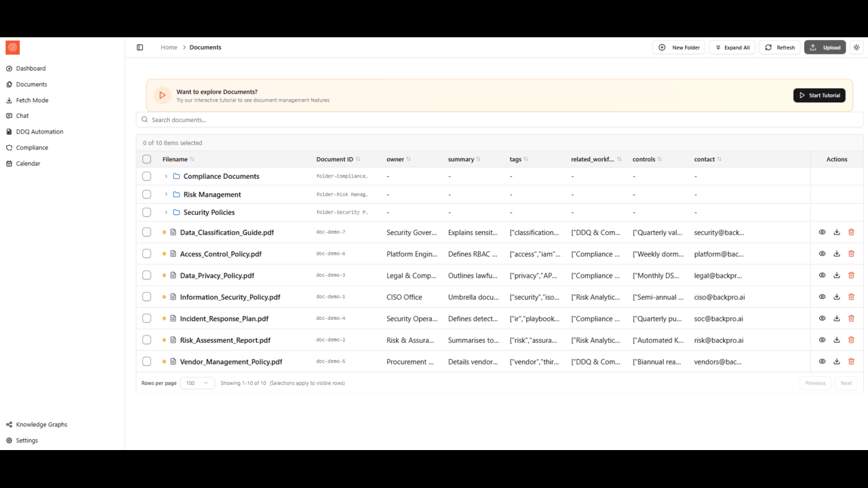Click the play icon in tutorial banner
868x488 pixels.
(x=162, y=96)
